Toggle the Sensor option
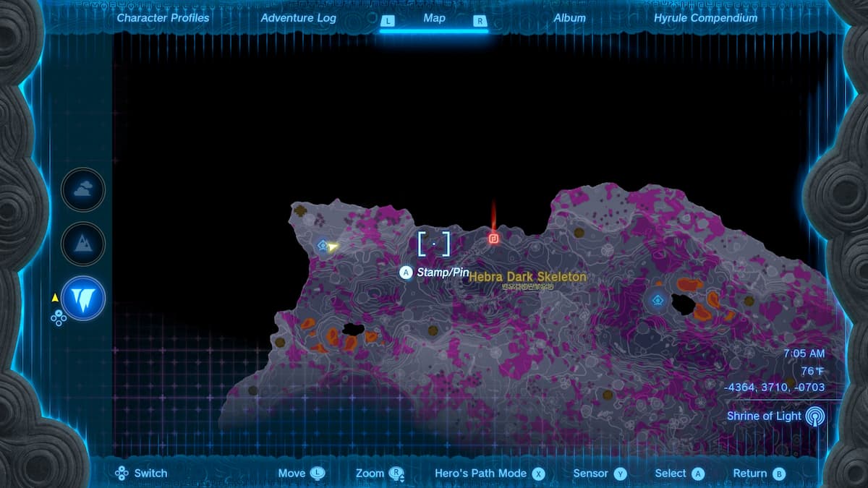 pyautogui.click(x=600, y=474)
